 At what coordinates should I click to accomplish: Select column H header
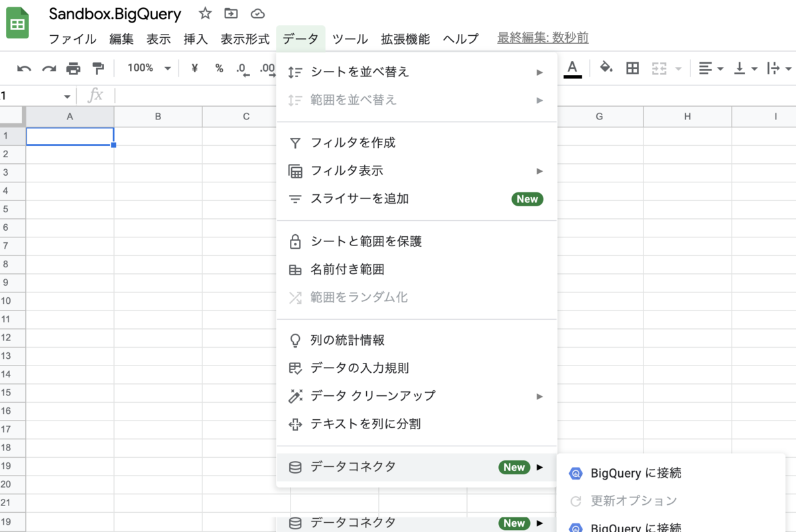pyautogui.click(x=687, y=117)
